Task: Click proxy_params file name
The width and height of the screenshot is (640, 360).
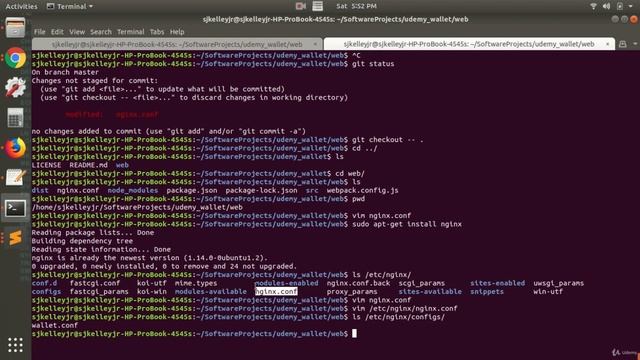Action: pos(352,291)
